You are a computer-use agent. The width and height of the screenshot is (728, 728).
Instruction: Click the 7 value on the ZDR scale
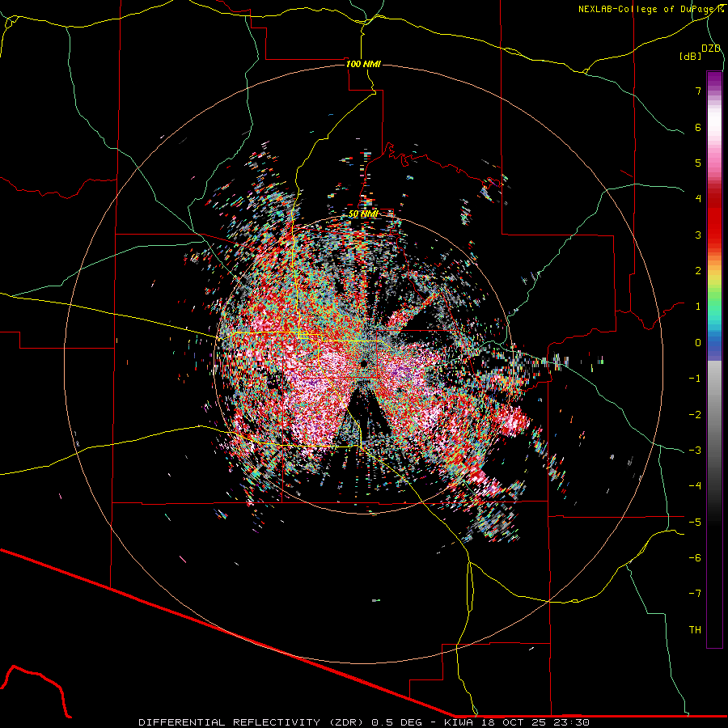click(698, 91)
